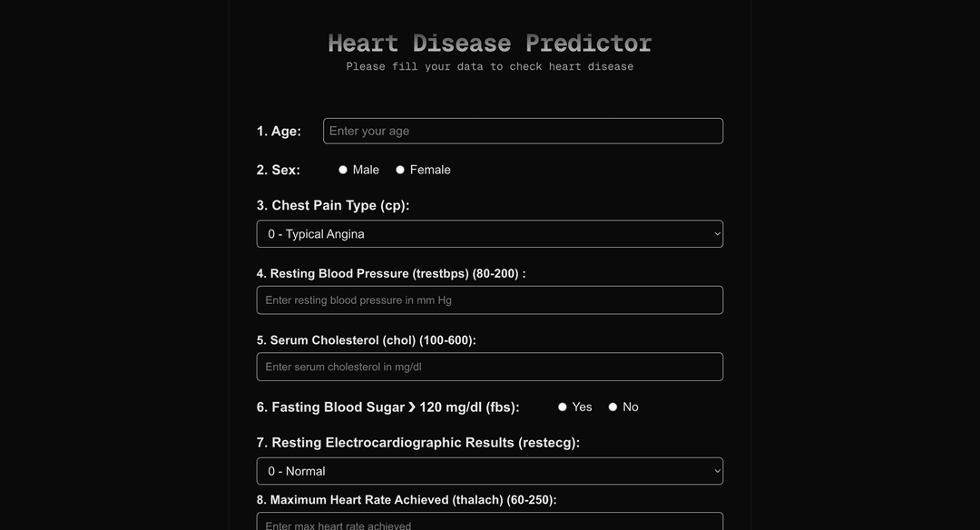
Task: Click the Heart Disease Predictor title
Action: click(490, 42)
